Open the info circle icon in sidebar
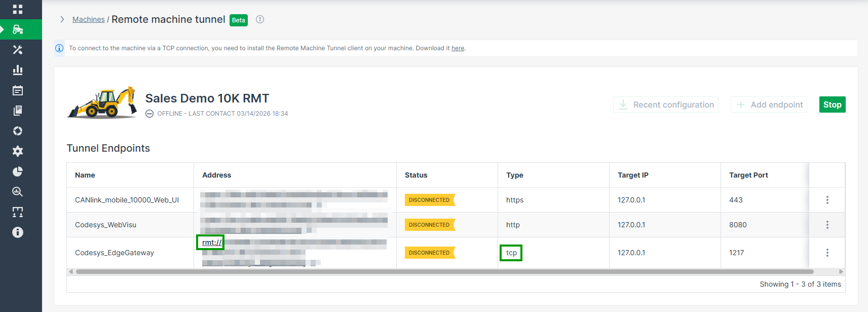The image size is (868, 312). [18, 232]
